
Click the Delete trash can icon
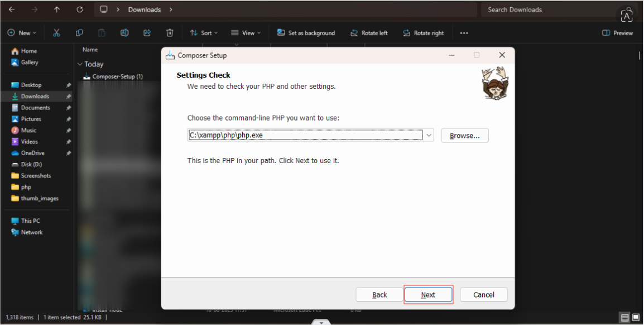[x=170, y=33]
